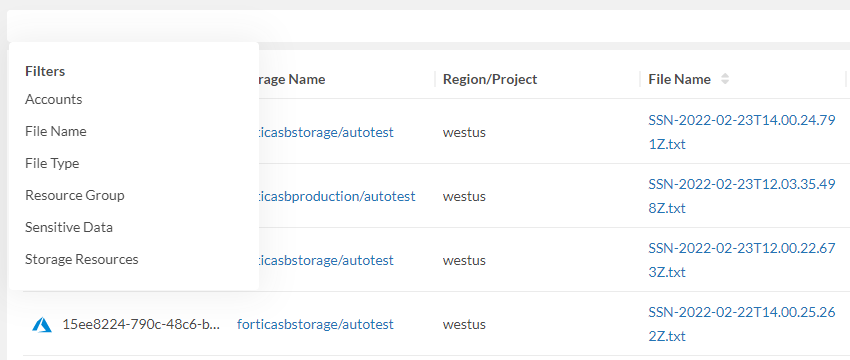Click the Region/Project column header

click(490, 79)
